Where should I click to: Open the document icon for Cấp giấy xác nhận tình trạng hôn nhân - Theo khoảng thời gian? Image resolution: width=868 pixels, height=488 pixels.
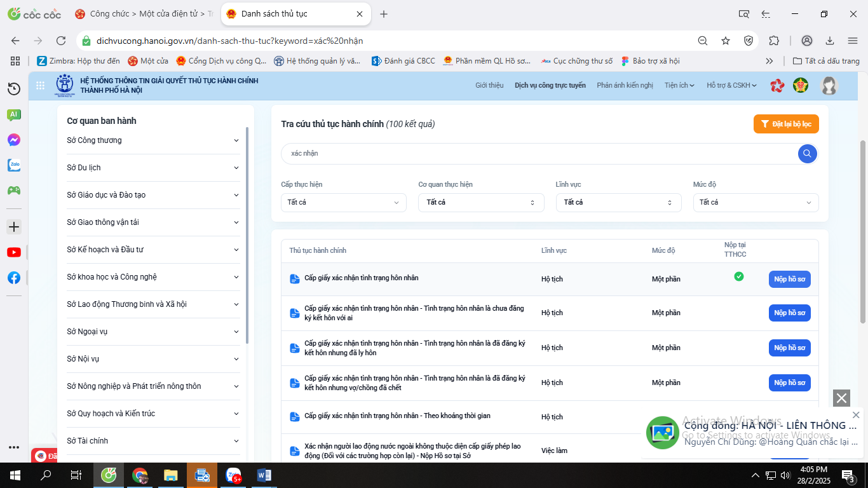295,417
